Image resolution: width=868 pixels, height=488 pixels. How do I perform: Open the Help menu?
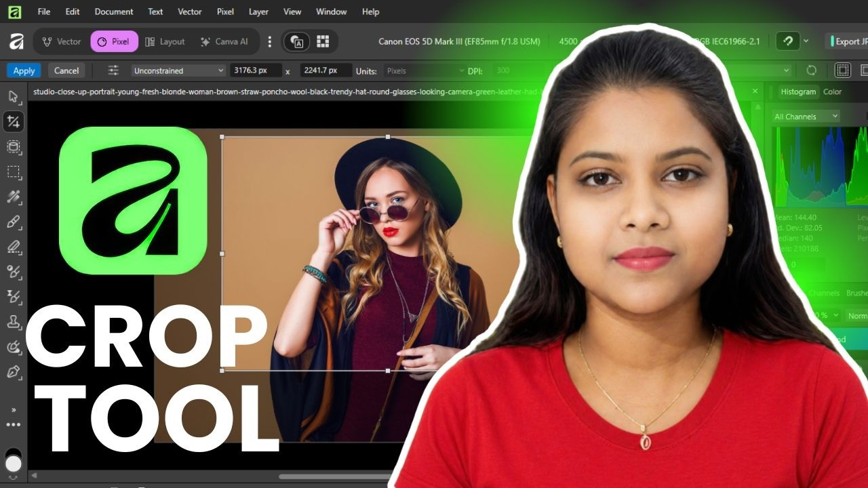371,12
